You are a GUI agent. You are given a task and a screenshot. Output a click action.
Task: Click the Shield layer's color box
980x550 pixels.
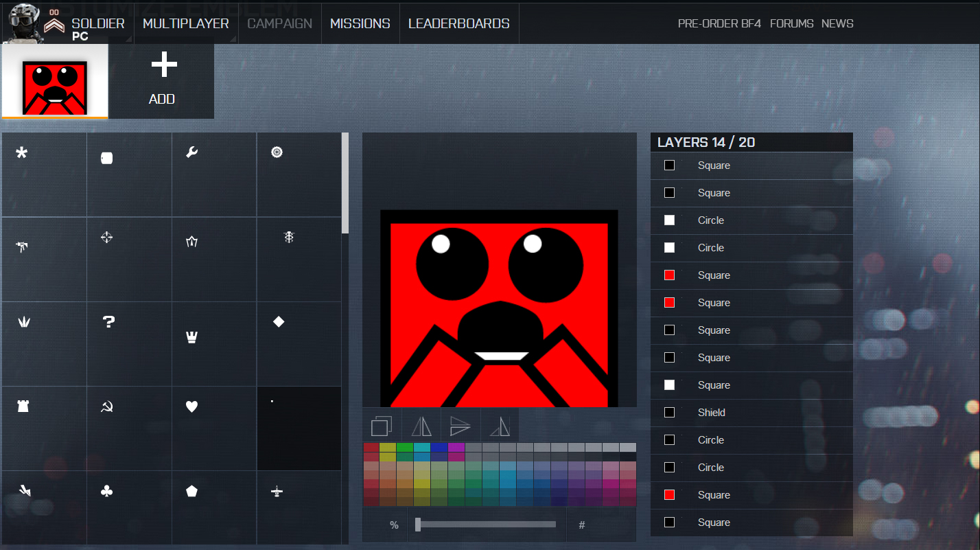pos(669,413)
